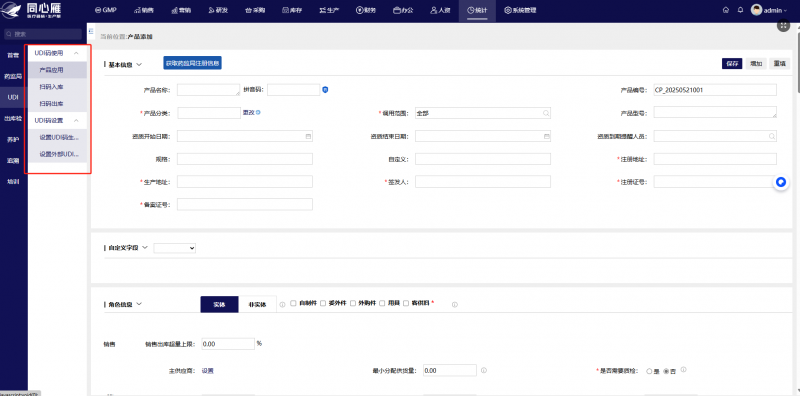
Task: Collapse the UDI码使用 menu group
Action: 76,53
